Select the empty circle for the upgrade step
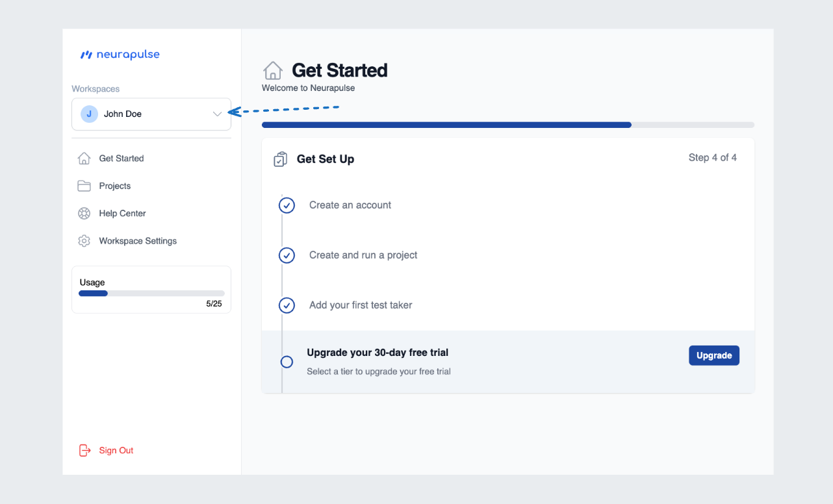Viewport: 833px width, 504px height. point(287,362)
